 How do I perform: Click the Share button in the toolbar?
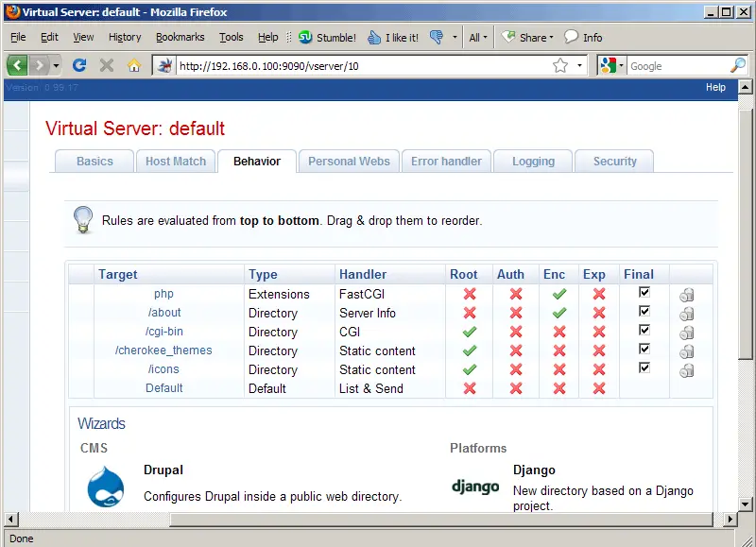[527, 37]
